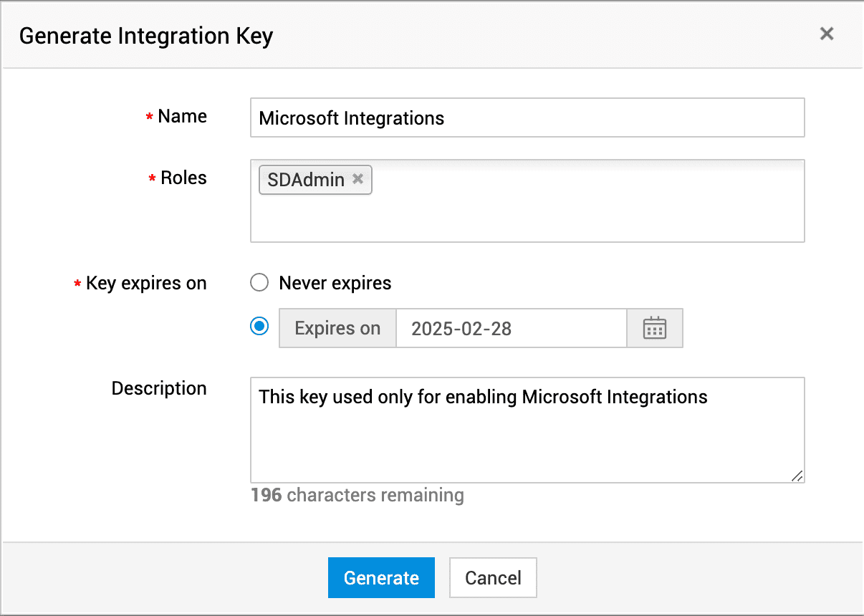Screen dimensions: 864x616
Task: Cancel the key generation
Action: (493, 578)
